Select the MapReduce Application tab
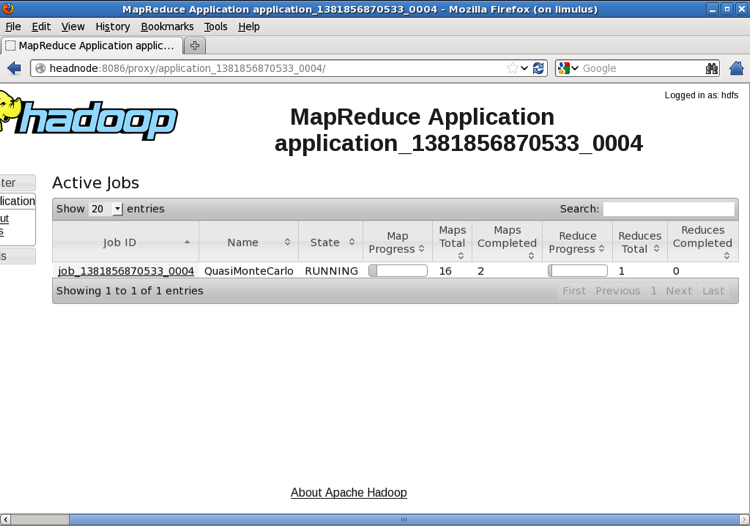Viewport: 750px width, 526px height. pos(92,46)
